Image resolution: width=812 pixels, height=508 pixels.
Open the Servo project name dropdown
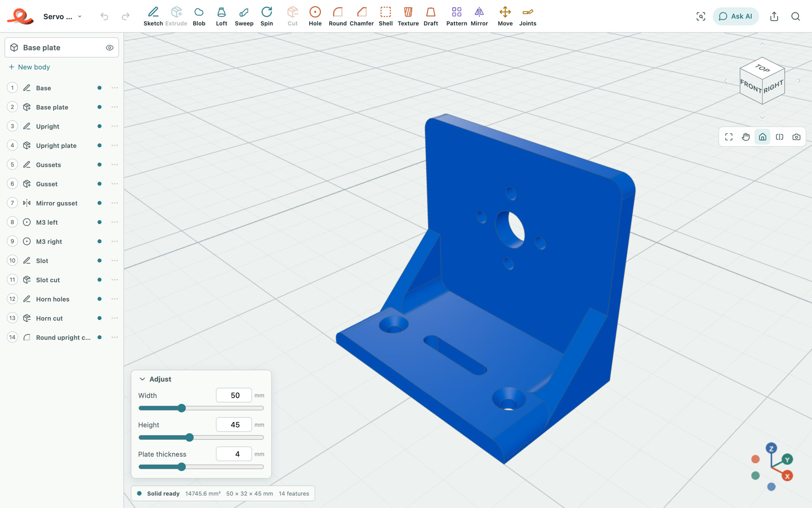point(63,16)
